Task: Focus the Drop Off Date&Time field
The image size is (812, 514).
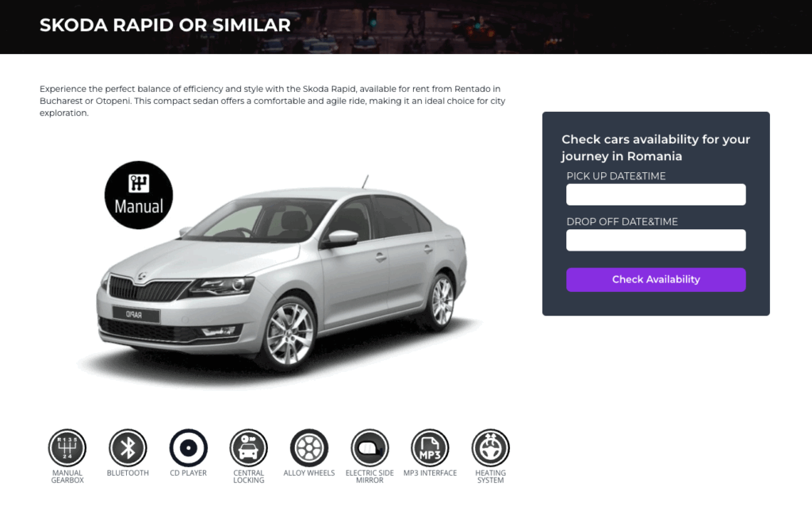Action: pos(656,240)
